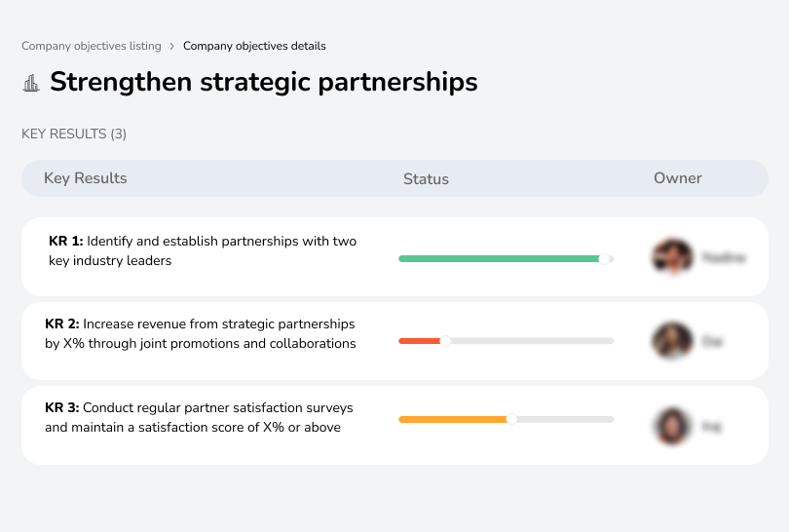The width and height of the screenshot is (789, 532).
Task: Open KR 3 about partner satisfaction surveys
Action: tap(199, 417)
